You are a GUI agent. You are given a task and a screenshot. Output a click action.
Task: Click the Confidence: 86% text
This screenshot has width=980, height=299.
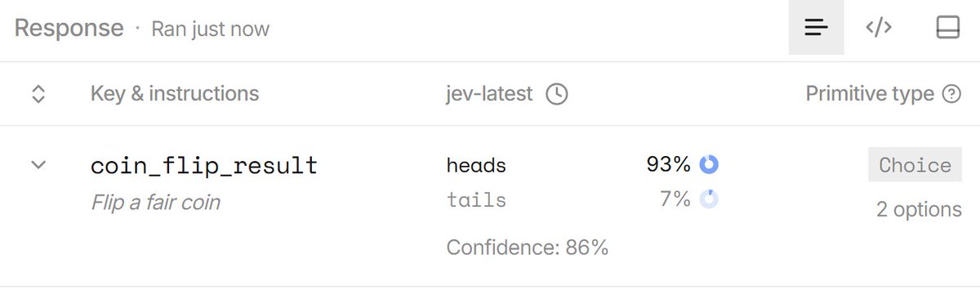[x=528, y=248]
